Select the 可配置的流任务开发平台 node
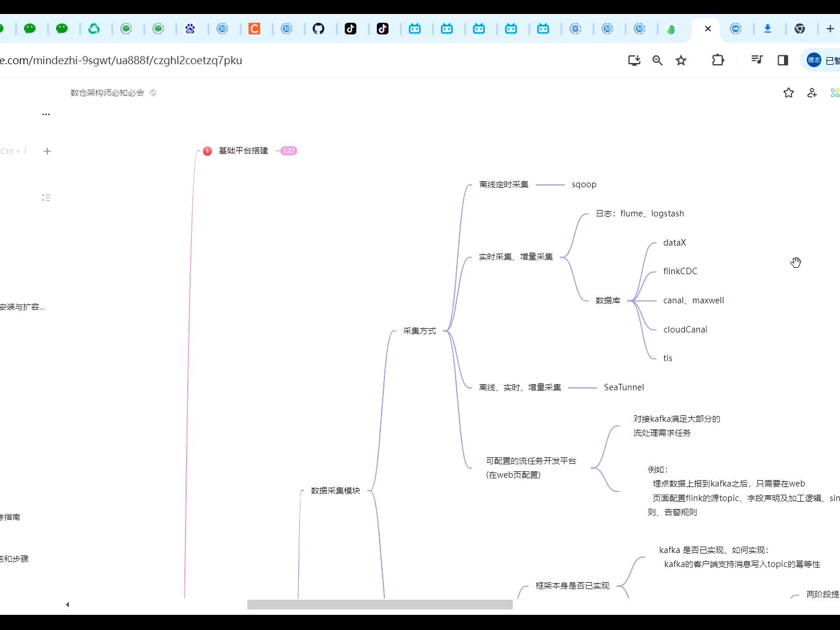 (x=531, y=468)
